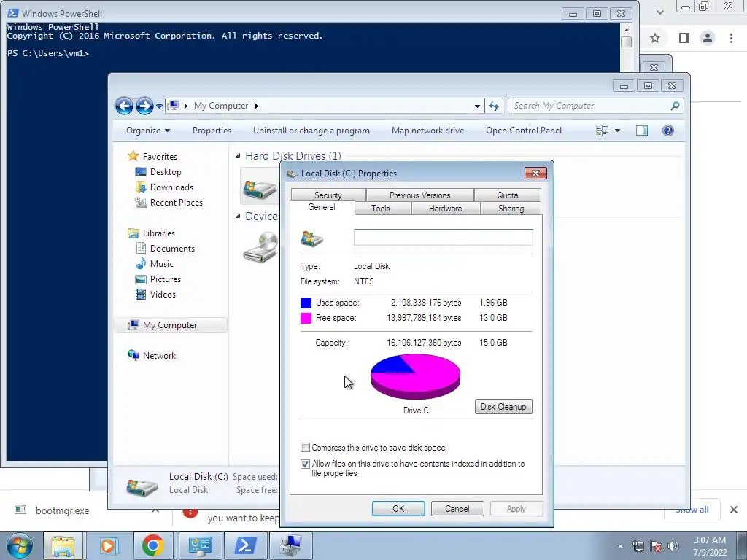Click the Chrome bookmark star icon
The height and width of the screenshot is (560, 747).
pyautogui.click(x=655, y=38)
